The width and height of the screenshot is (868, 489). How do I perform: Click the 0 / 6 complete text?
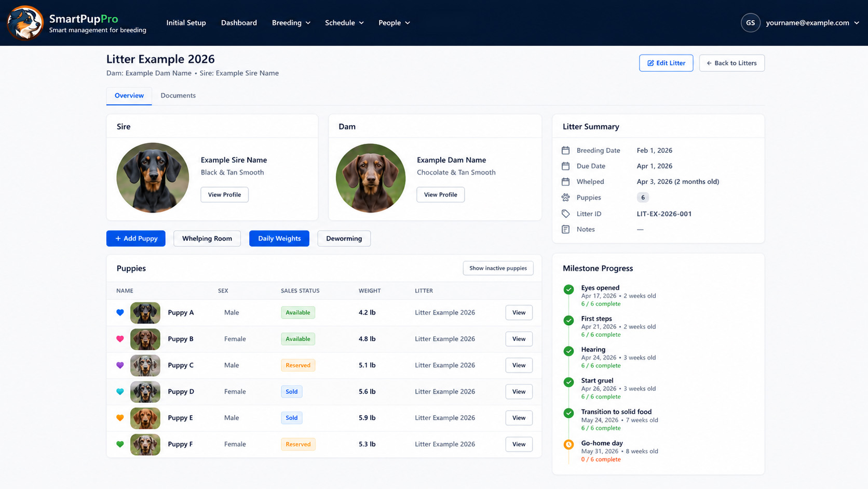point(601,459)
